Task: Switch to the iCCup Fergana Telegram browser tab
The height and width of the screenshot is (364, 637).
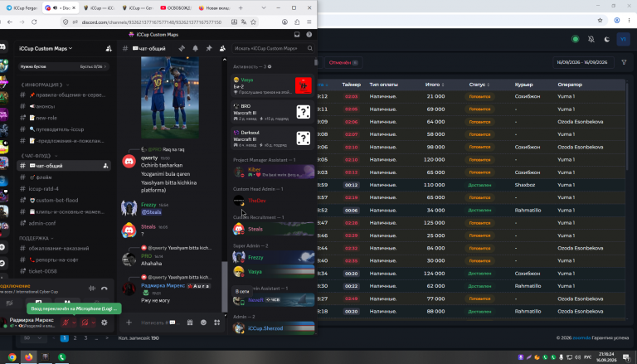Action: tap(22, 7)
